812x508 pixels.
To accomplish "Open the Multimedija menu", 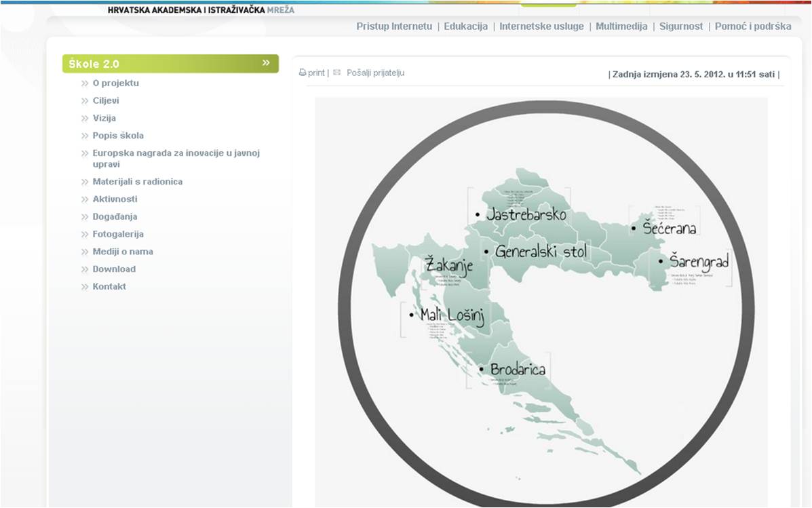I will [x=621, y=26].
